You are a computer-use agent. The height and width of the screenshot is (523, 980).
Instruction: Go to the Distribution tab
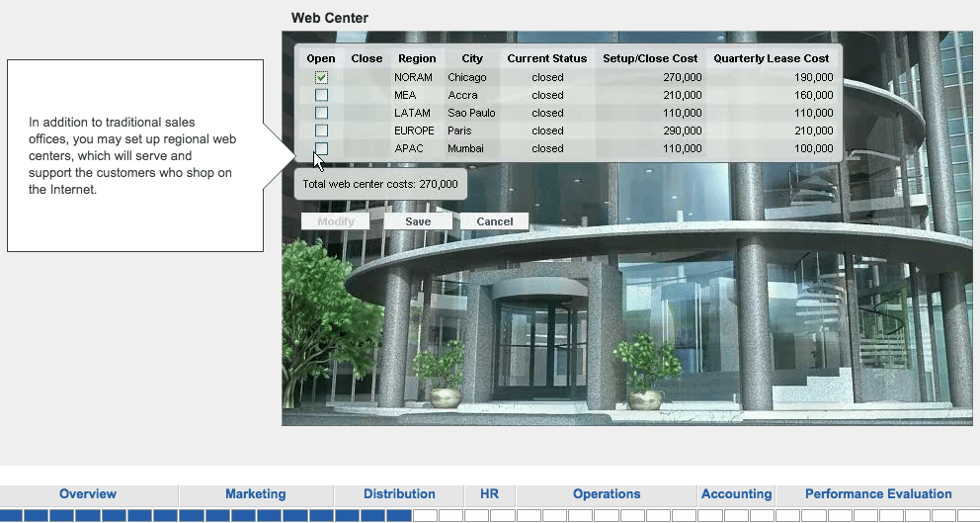pos(399,494)
